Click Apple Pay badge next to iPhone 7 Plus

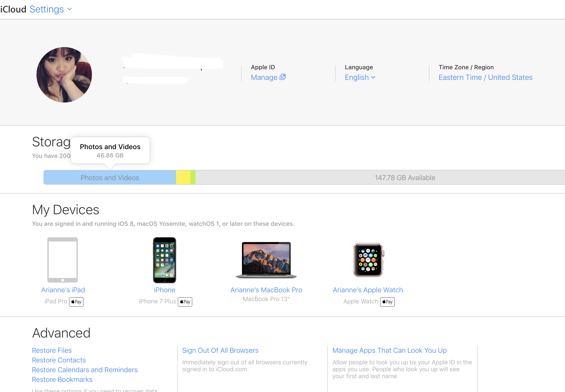(x=185, y=302)
